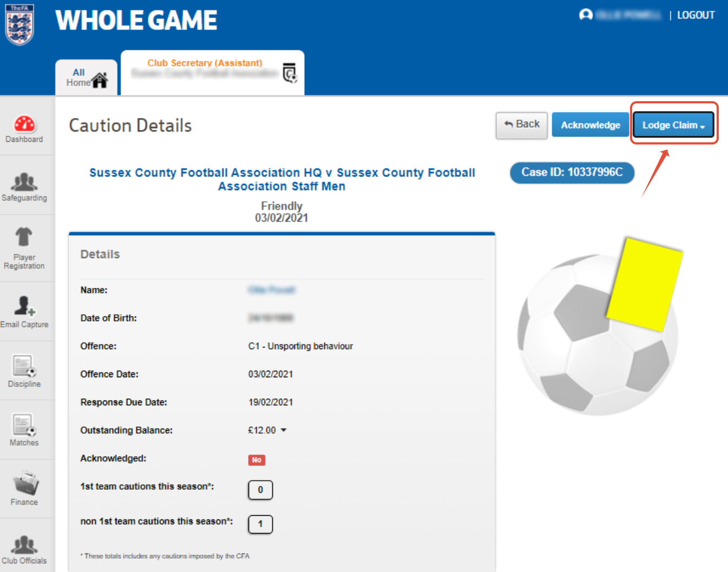Click the home icon on All Home tab
Viewport: 728px width, 572px height.
click(100, 80)
